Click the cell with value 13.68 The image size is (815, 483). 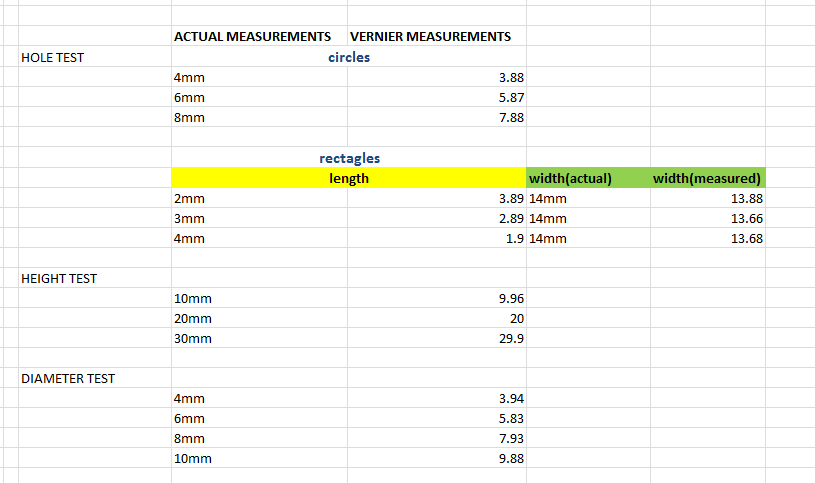pos(708,238)
